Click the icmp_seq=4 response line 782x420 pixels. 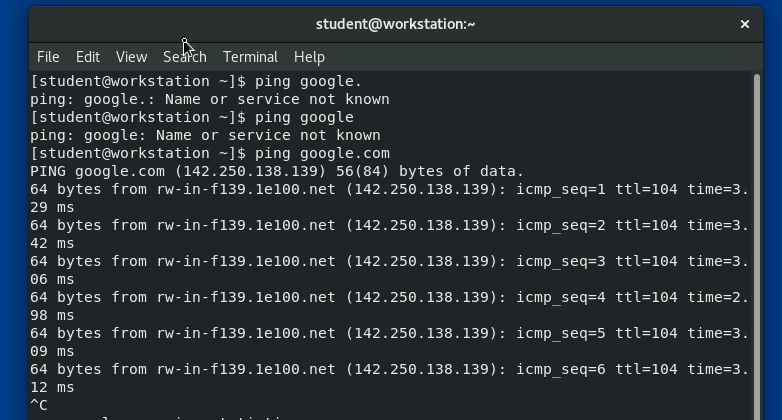(388, 297)
